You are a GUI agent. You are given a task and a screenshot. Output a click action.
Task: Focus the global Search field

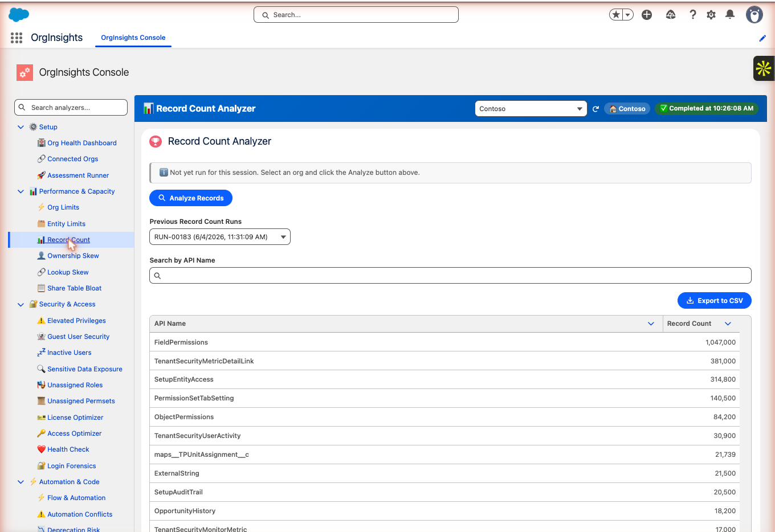tap(356, 15)
